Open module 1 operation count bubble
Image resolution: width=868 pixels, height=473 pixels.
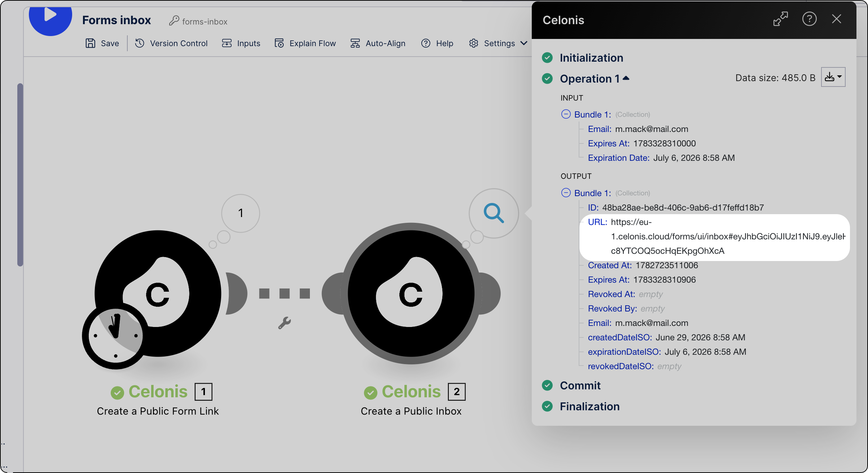point(241,213)
